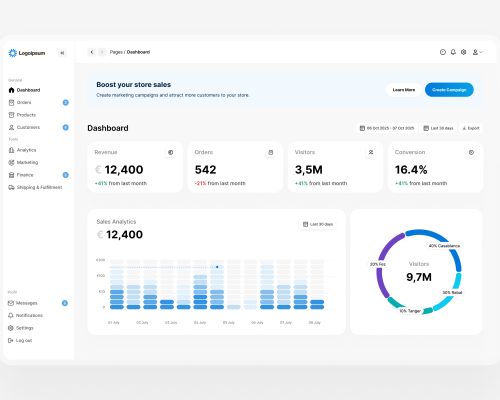Click the icon on the Visitors card
The height and width of the screenshot is (400, 500).
point(371,152)
